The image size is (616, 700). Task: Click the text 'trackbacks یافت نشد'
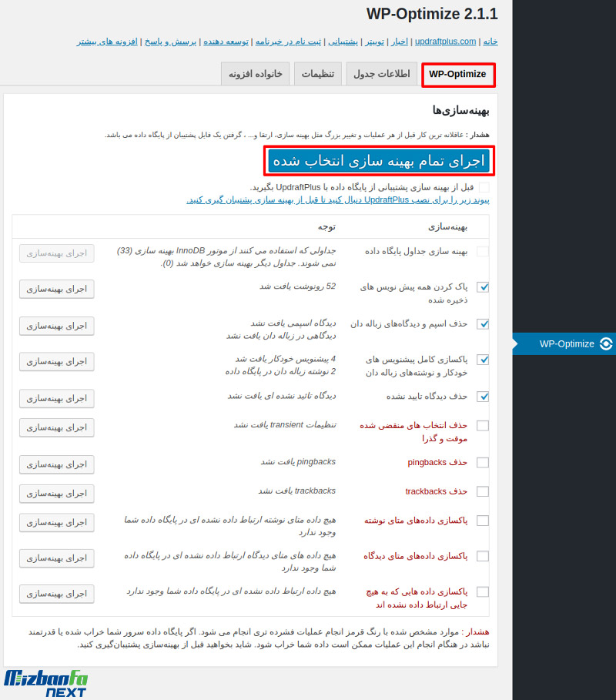click(297, 491)
